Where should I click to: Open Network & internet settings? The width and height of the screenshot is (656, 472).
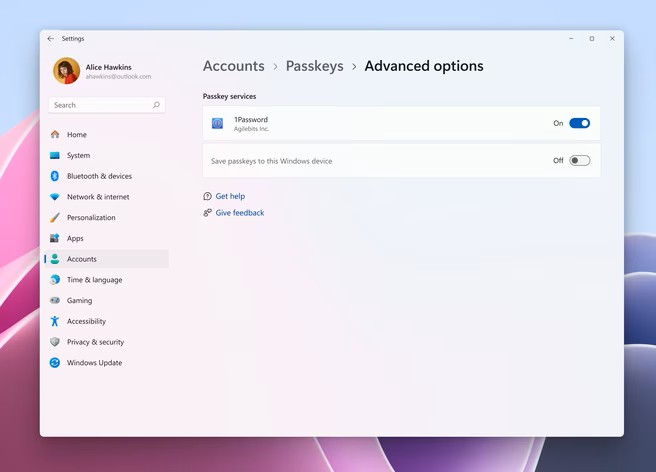pyautogui.click(x=97, y=197)
